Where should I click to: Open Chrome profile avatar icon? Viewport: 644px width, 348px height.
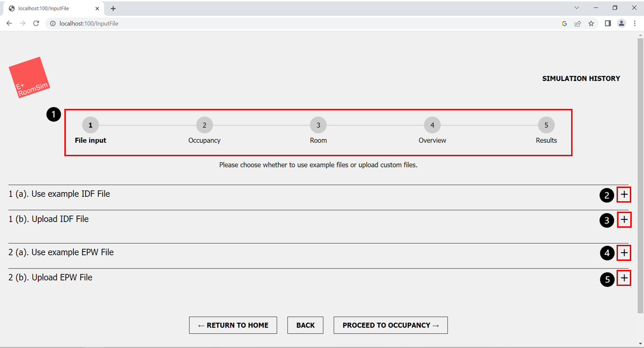coord(621,23)
